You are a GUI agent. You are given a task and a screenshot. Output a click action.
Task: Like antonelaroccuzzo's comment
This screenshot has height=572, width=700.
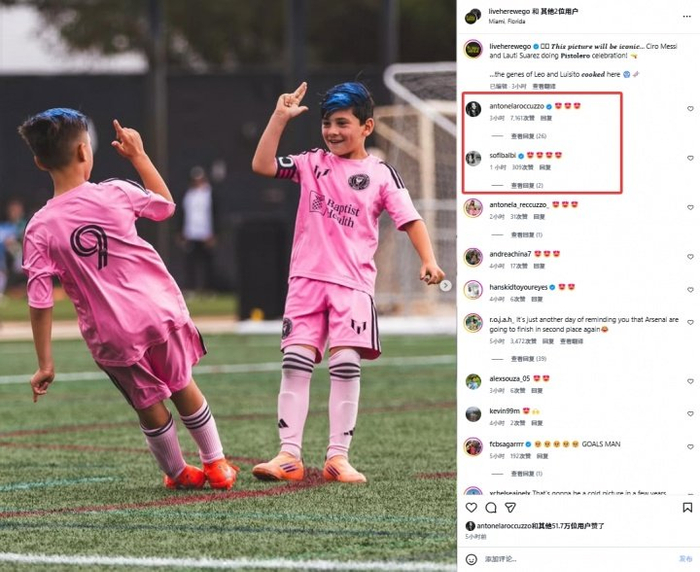coord(690,109)
